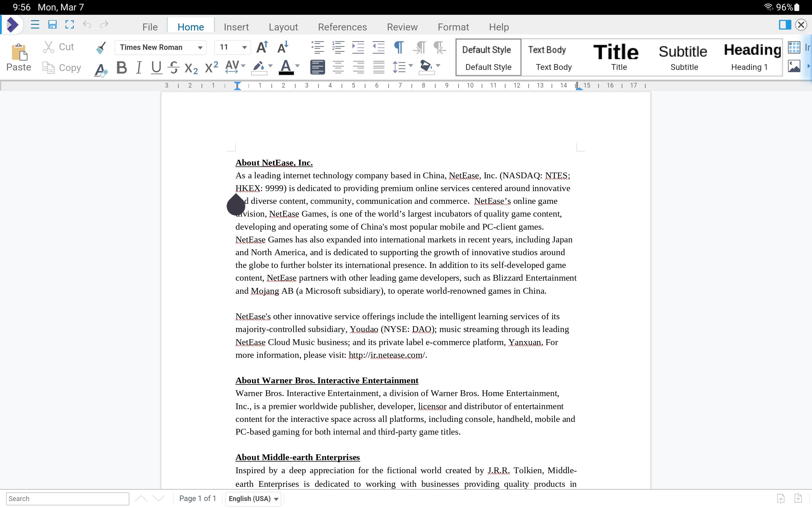Toggle the sidebar panel icon
The image size is (812, 508).
point(785,25)
